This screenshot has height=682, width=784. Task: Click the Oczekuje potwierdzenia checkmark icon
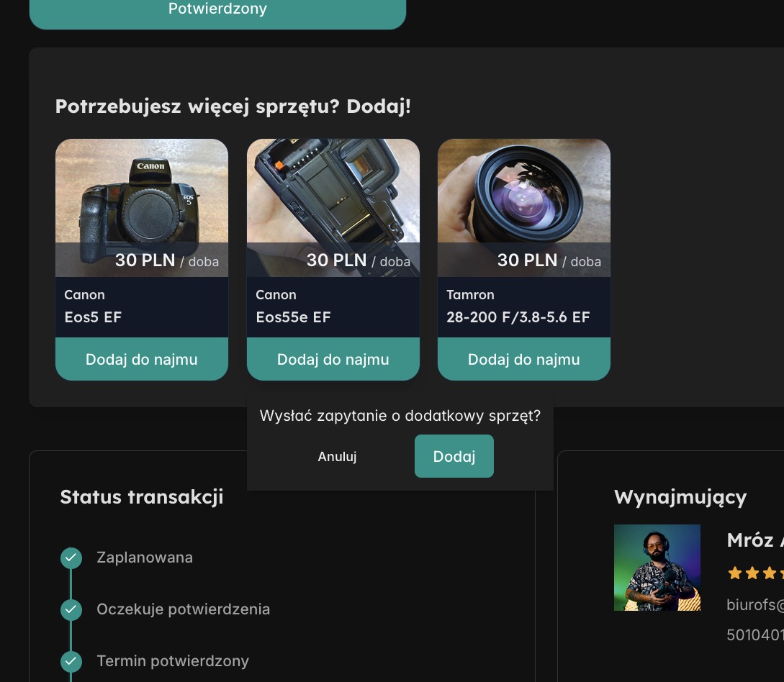(x=71, y=609)
